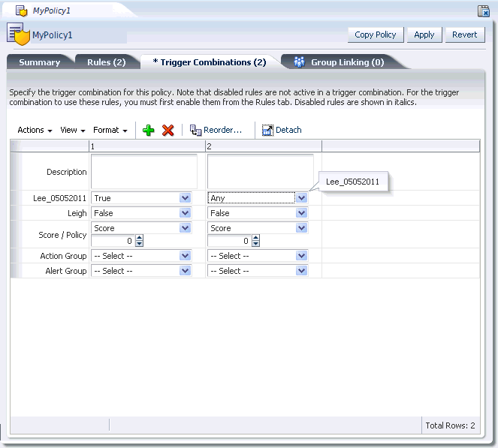Click the green plus Add icon
The width and height of the screenshot is (498, 448).
coord(148,130)
